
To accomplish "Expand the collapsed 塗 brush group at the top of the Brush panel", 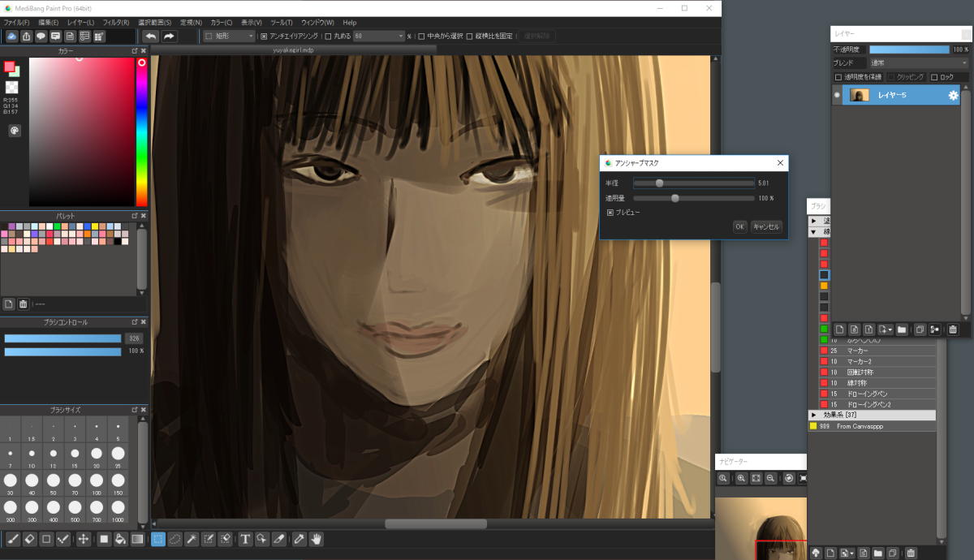I will [814, 221].
